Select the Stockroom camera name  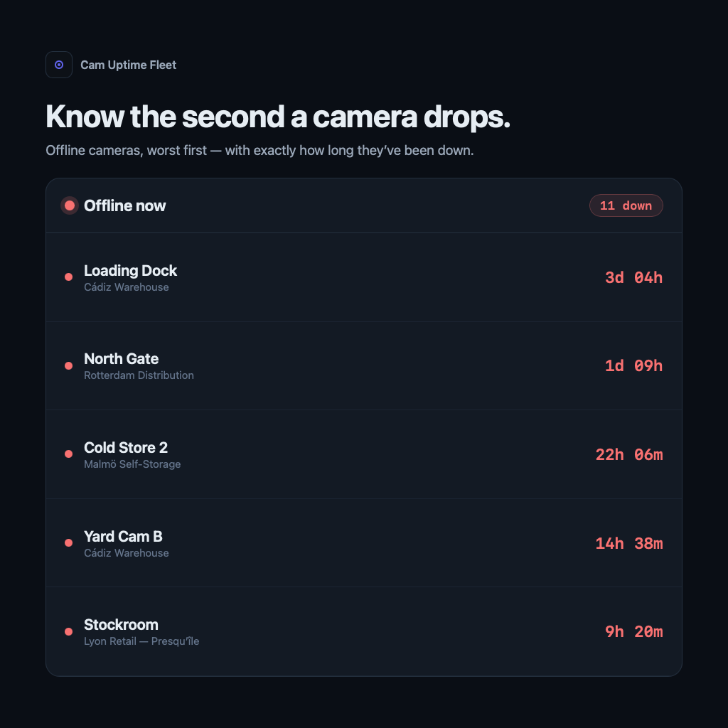[121, 624]
